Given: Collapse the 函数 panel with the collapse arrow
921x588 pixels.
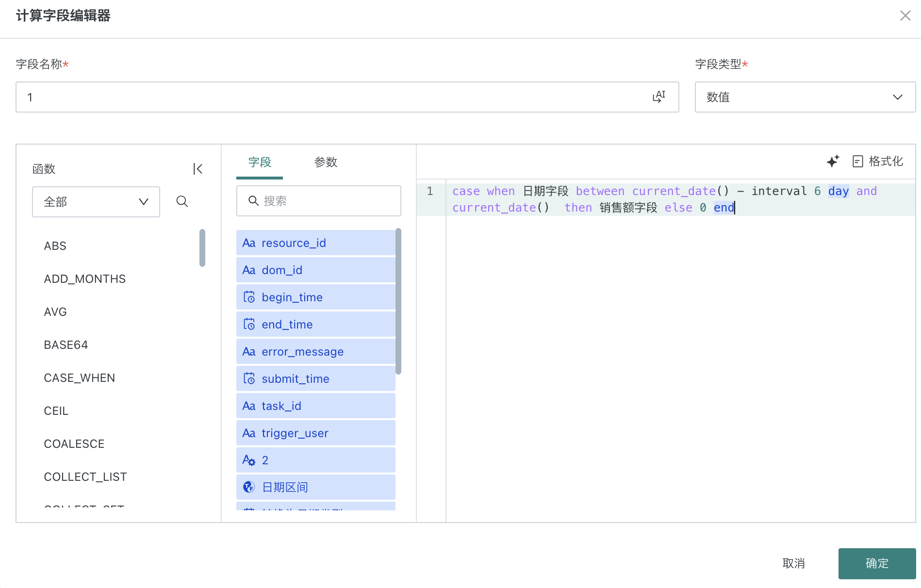Looking at the screenshot, I should [x=197, y=168].
